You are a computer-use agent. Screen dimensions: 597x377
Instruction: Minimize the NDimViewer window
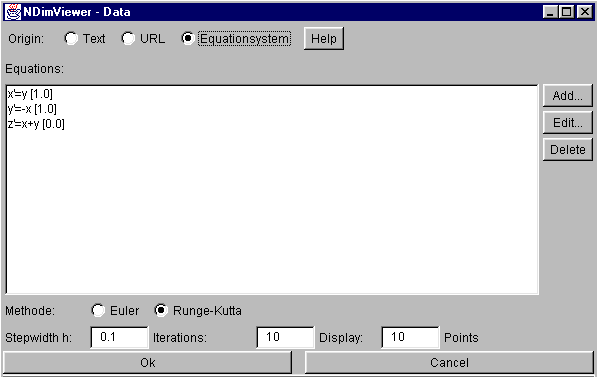550,12
